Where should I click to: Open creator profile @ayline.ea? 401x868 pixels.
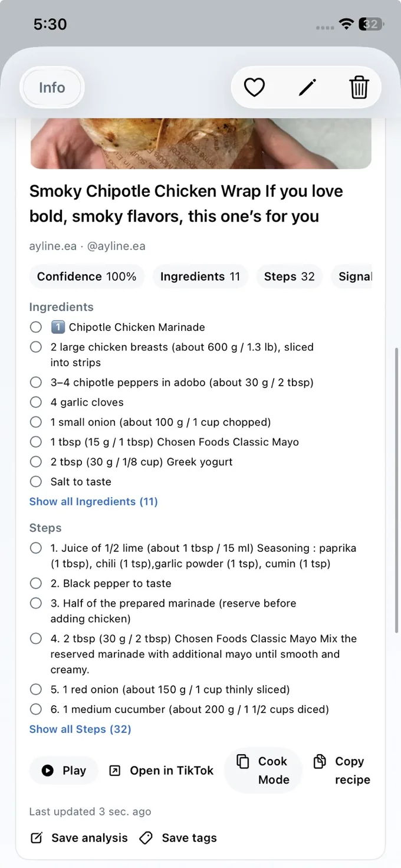(x=116, y=246)
